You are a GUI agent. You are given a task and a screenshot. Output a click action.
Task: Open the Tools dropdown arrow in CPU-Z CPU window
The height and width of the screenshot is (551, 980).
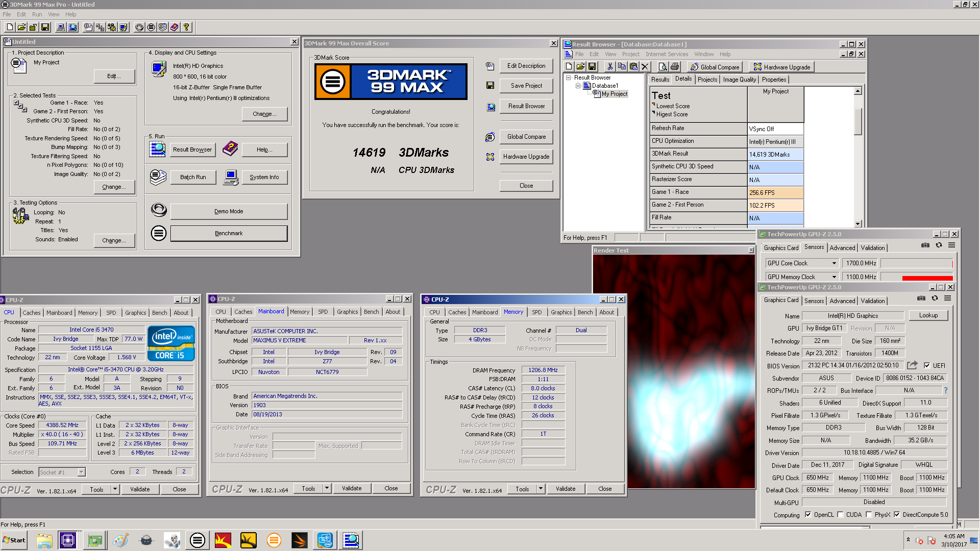pyautogui.click(x=115, y=489)
